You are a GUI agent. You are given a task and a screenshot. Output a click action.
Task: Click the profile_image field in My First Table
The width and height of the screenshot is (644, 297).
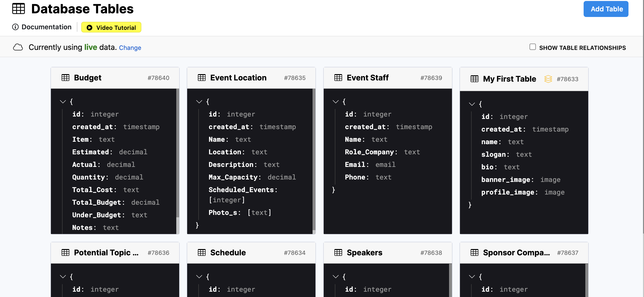click(523, 192)
